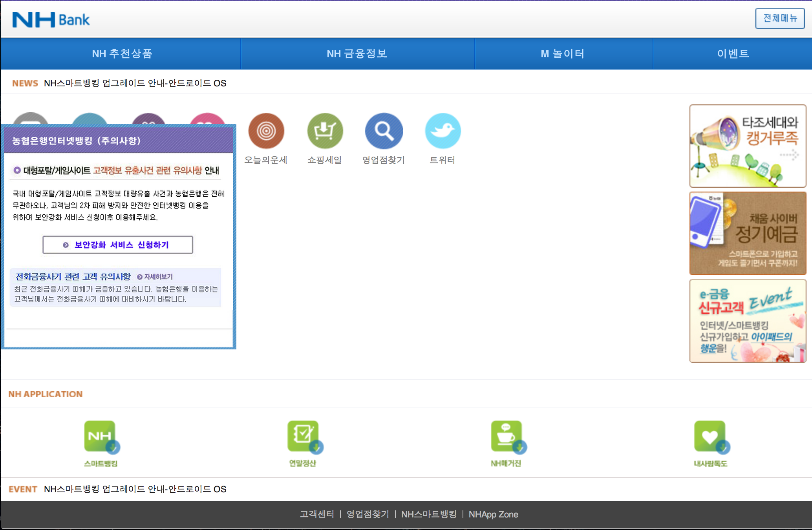Click the NH스마트뱅킹 footer link
This screenshot has width=812, height=530.
[429, 514]
